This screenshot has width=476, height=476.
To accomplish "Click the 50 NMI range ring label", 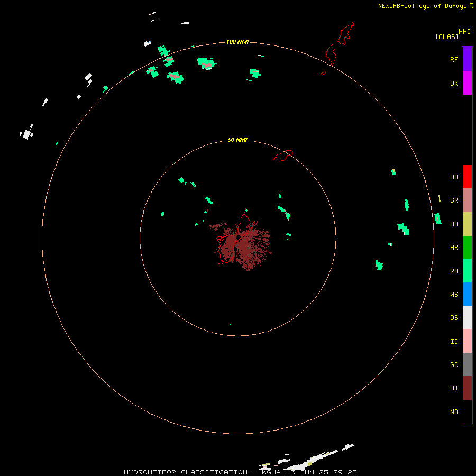I will (x=237, y=140).
